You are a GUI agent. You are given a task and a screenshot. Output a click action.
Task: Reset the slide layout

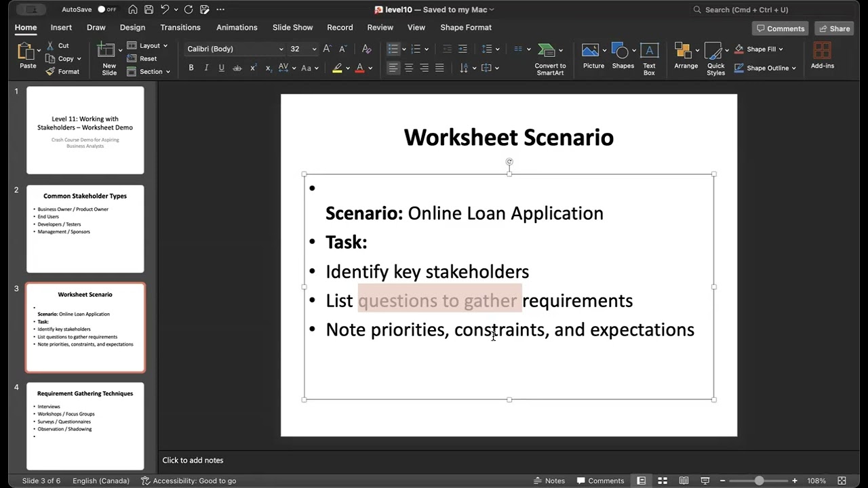(142, 58)
